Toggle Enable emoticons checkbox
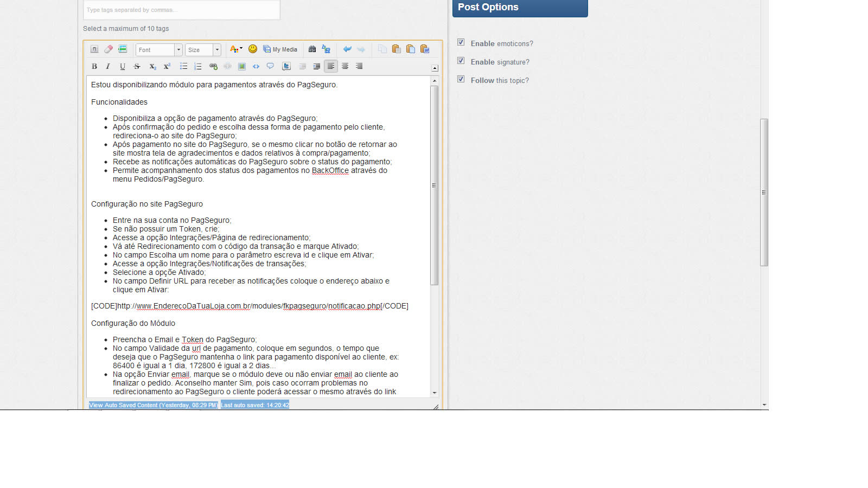868x488 pixels. (x=461, y=42)
